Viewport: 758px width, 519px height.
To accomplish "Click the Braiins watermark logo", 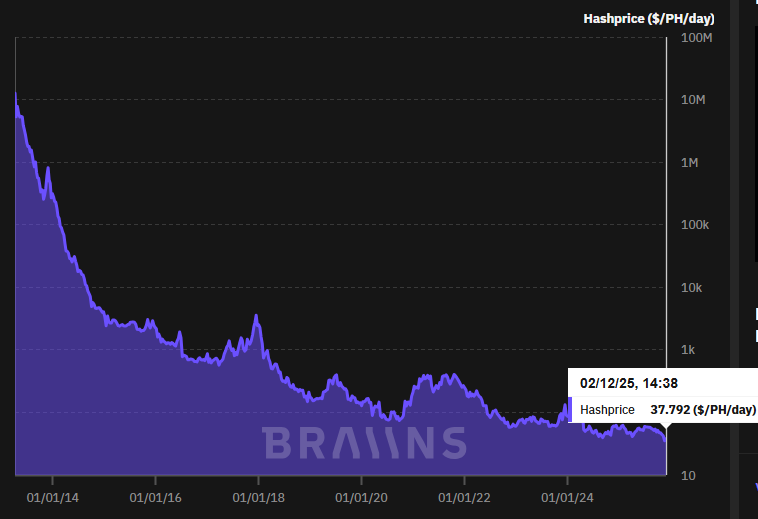I will tap(365, 442).
